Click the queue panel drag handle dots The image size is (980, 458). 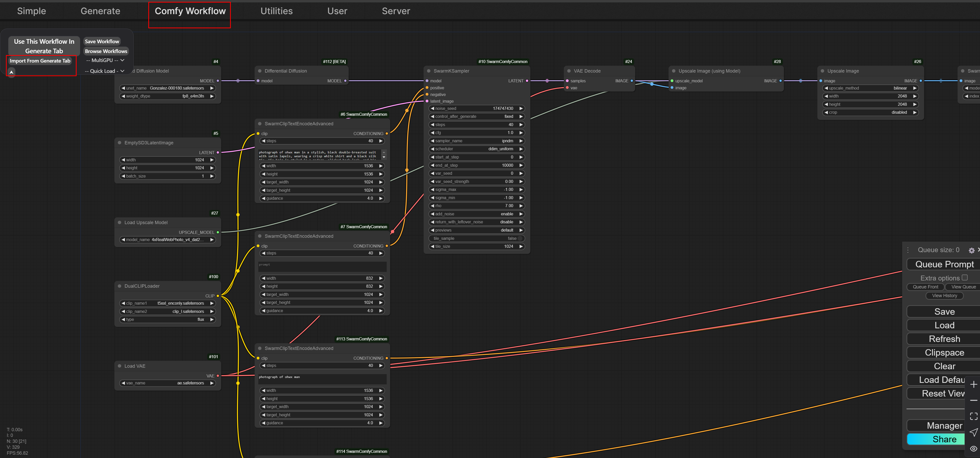908,250
